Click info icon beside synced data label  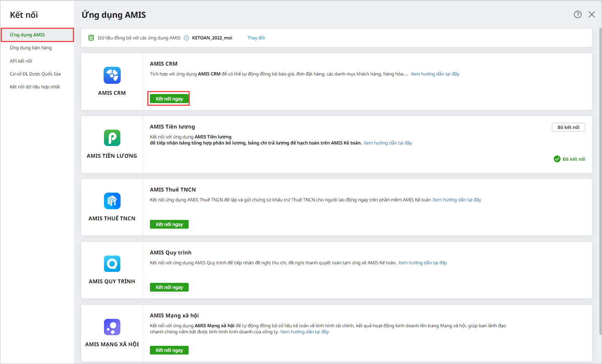tap(186, 38)
